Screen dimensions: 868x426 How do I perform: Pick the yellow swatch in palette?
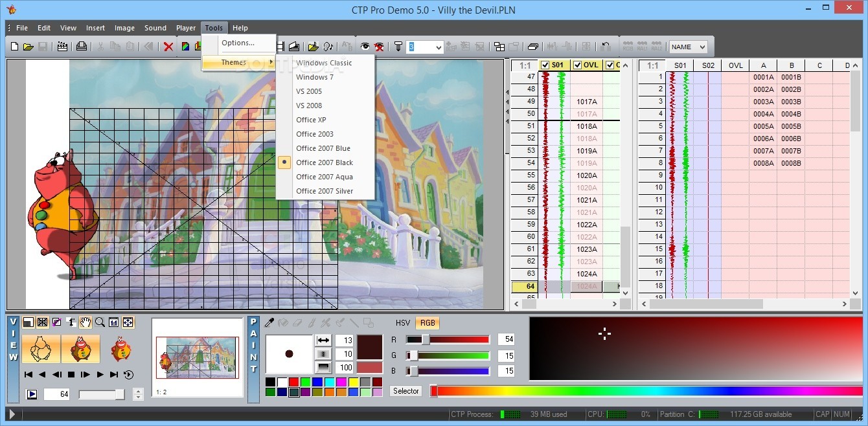[x=354, y=382]
